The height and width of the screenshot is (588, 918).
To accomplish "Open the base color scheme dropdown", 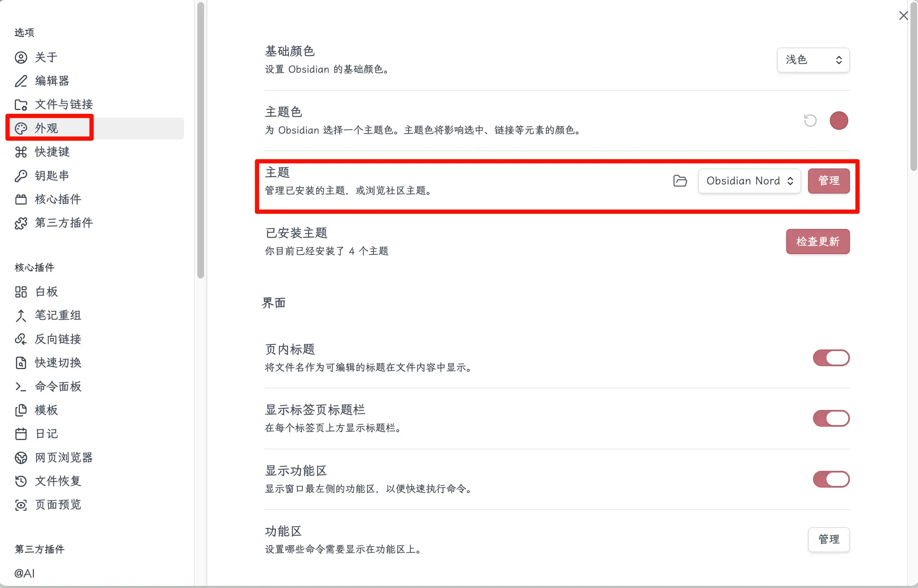I will pyautogui.click(x=813, y=60).
